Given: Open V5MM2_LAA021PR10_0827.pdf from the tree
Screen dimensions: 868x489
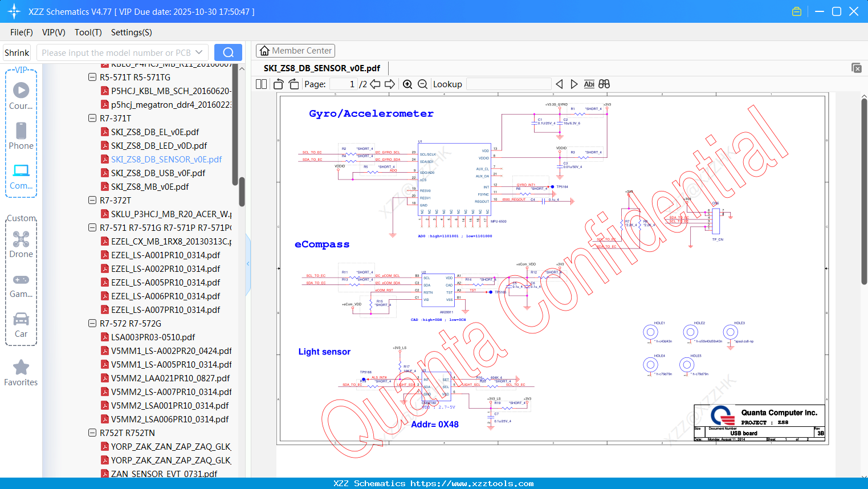Looking at the screenshot, I should 170,378.
